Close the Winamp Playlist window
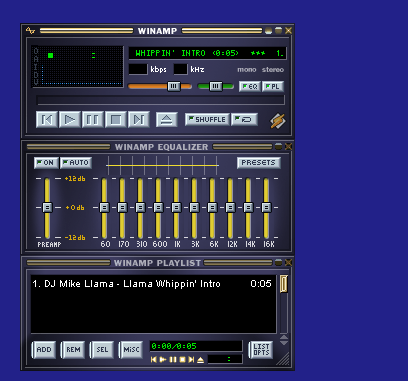The image size is (408, 381). coord(288,262)
